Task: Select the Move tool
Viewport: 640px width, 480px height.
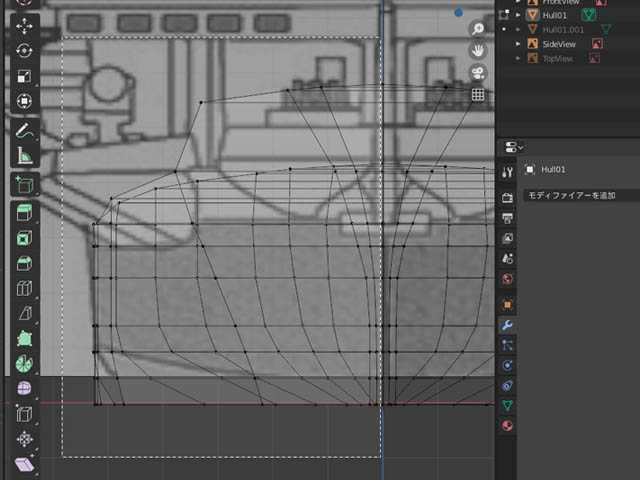Action: coord(24,26)
